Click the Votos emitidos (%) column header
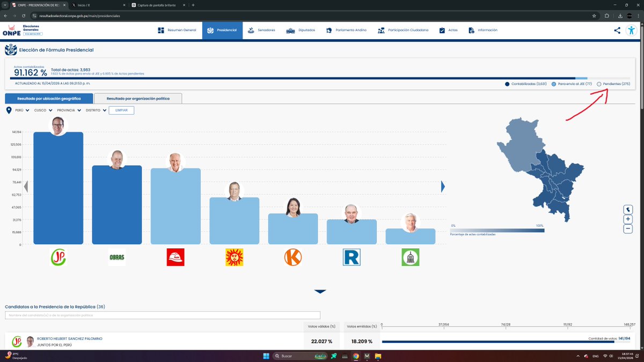 point(361,326)
